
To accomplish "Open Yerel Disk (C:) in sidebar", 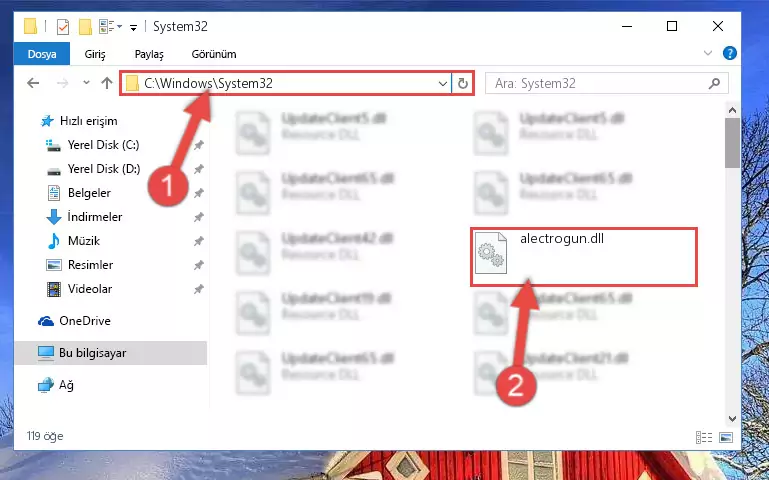I will [x=103, y=145].
